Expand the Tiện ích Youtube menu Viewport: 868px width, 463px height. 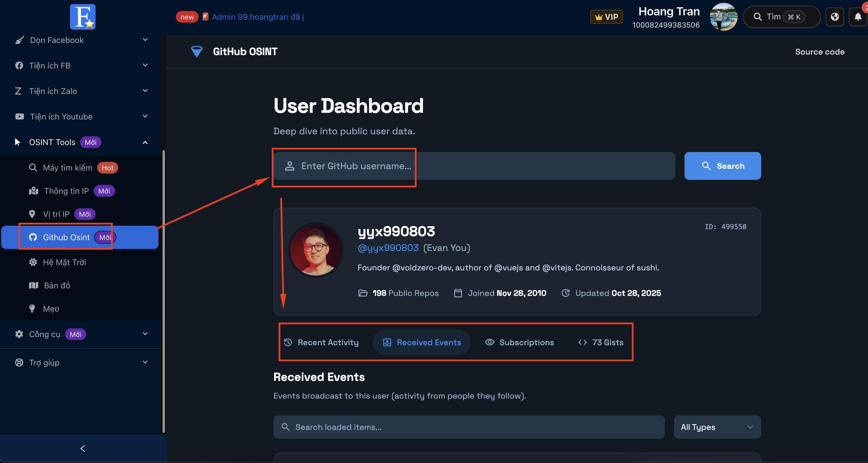81,116
